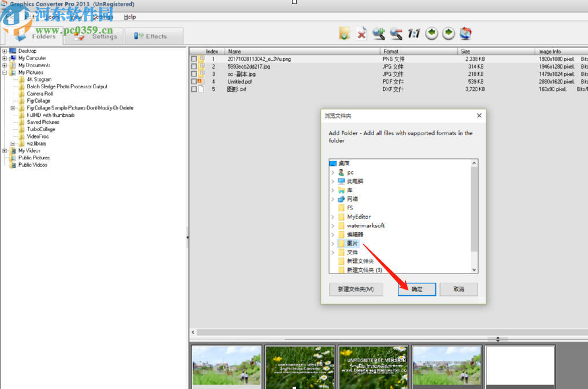Click the convert/rotate icon on the toolbar
The width and height of the screenshot is (588, 389).
(x=467, y=34)
